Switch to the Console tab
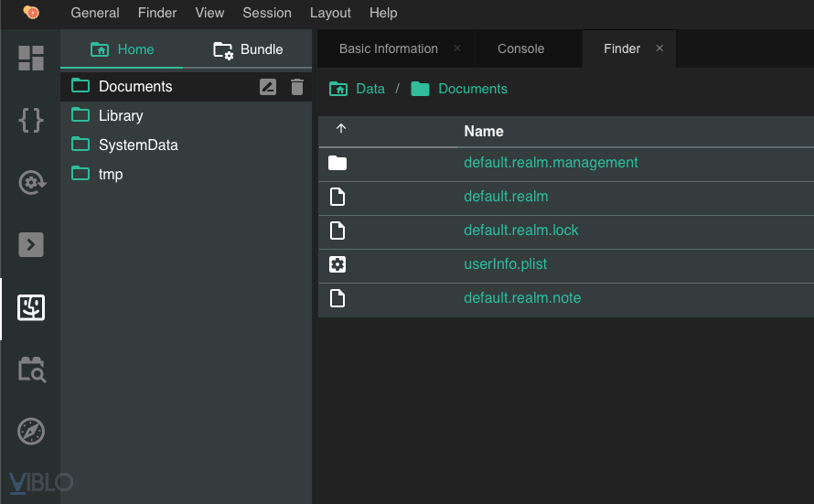 [520, 48]
